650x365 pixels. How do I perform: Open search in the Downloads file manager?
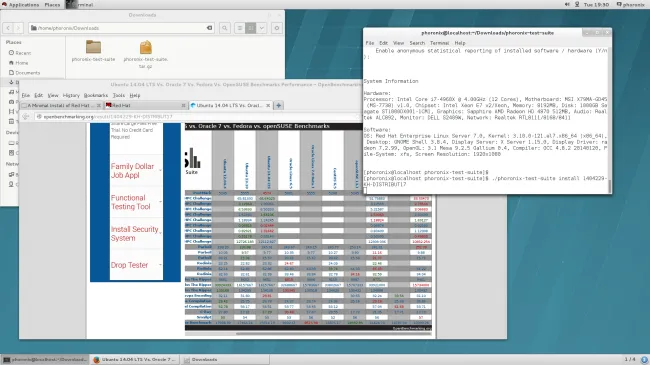point(224,28)
